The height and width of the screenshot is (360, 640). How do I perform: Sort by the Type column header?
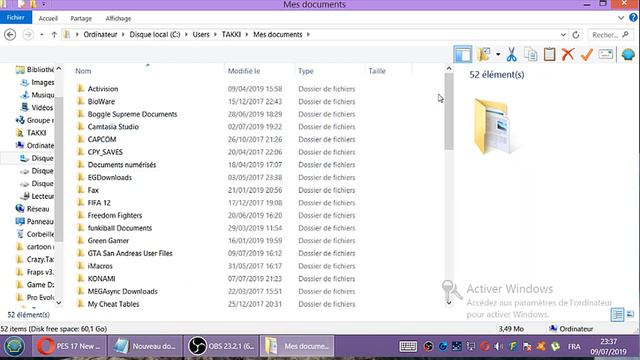click(x=306, y=71)
